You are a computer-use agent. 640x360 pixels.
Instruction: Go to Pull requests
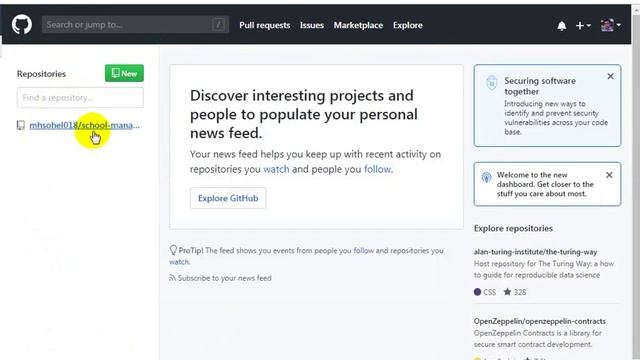264,25
